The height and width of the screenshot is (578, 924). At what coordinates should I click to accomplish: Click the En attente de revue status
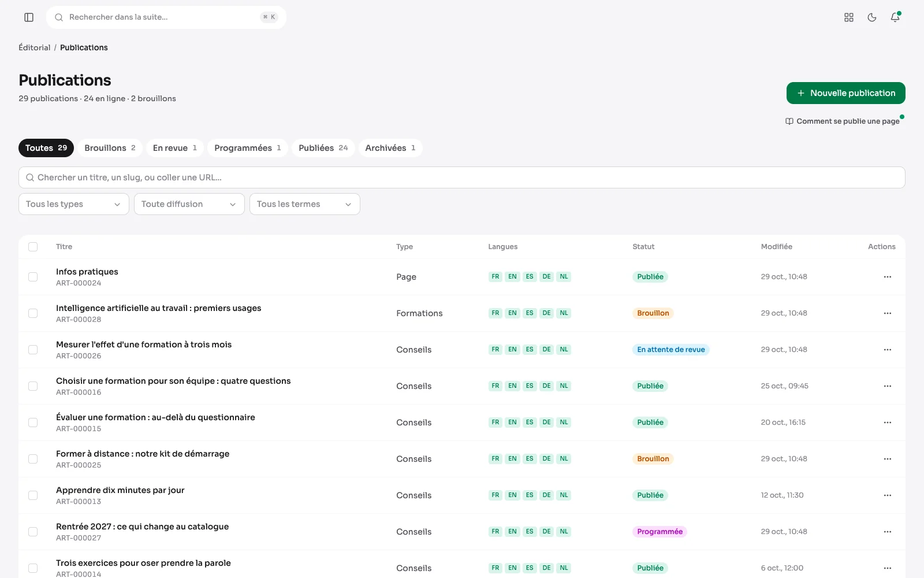coord(671,350)
